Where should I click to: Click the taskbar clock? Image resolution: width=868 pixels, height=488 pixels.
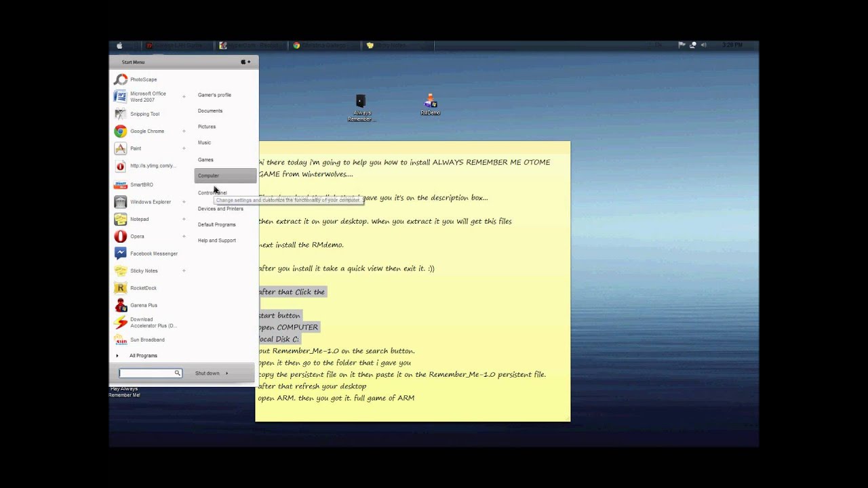[732, 45]
